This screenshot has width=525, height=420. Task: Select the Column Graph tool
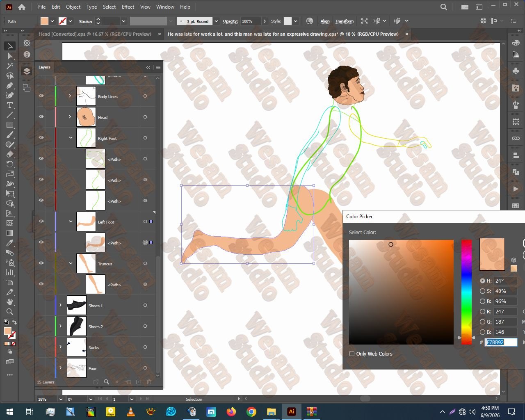pos(10,272)
